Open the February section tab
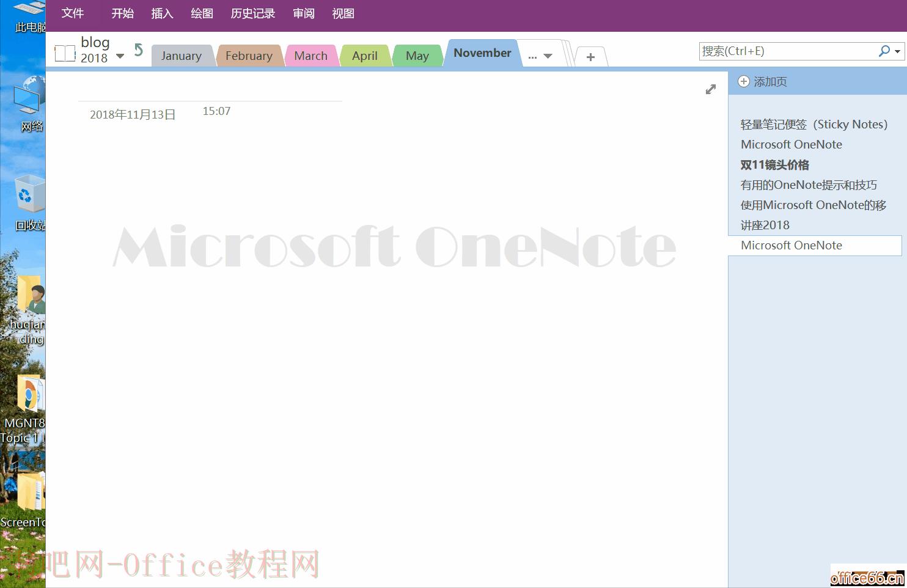The image size is (907, 588). point(249,56)
